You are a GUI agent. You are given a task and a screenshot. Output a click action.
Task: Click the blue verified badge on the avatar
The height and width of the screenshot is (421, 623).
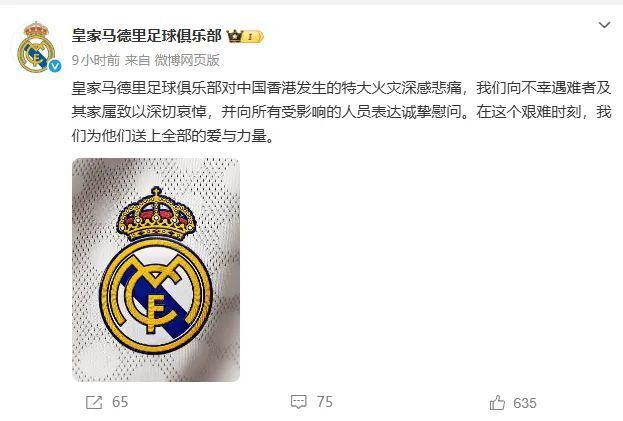[x=55, y=66]
